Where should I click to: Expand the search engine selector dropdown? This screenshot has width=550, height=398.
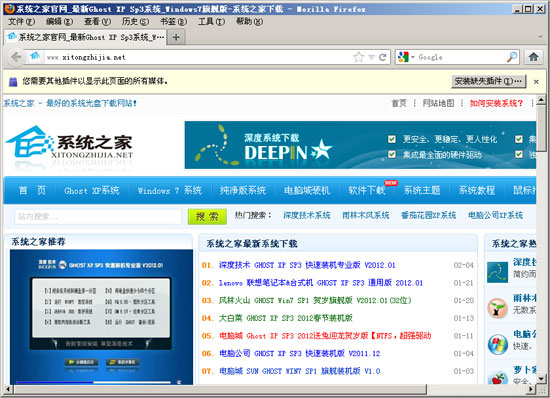(413, 57)
